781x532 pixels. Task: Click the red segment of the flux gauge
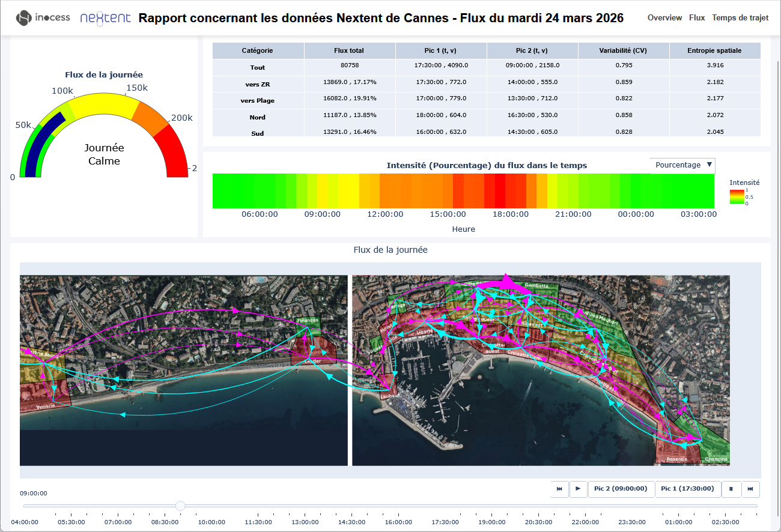(172, 150)
